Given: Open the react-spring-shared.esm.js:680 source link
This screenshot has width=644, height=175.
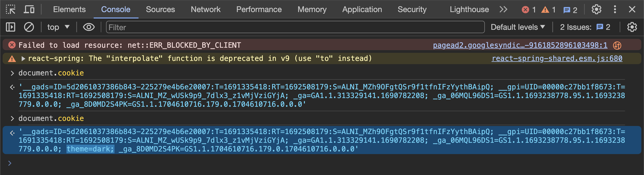Looking at the screenshot, I should tap(557, 59).
